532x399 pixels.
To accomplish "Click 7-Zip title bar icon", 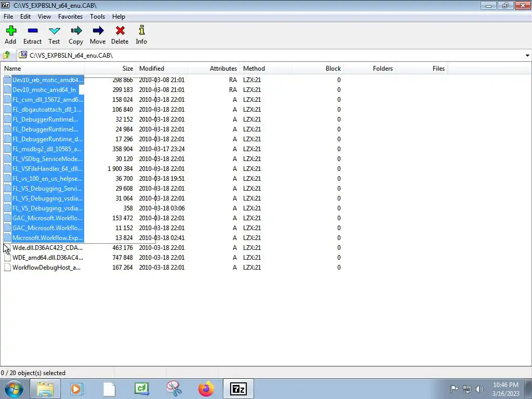I will click(5, 5).
